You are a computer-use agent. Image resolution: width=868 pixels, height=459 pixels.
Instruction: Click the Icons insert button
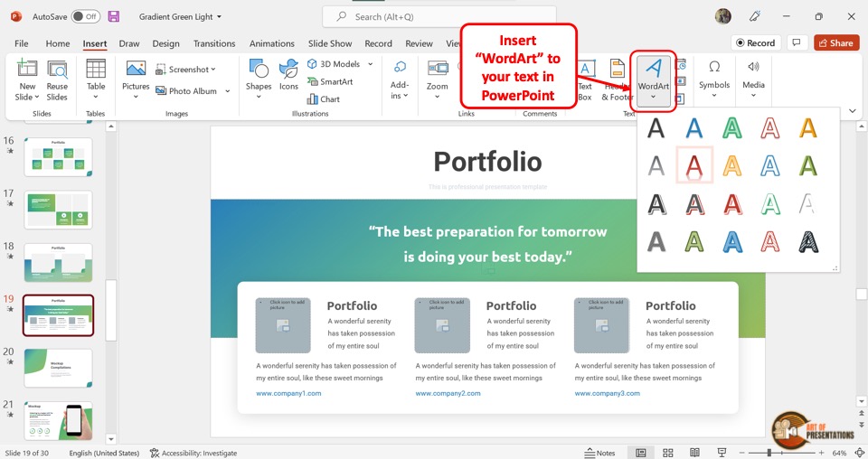(288, 75)
